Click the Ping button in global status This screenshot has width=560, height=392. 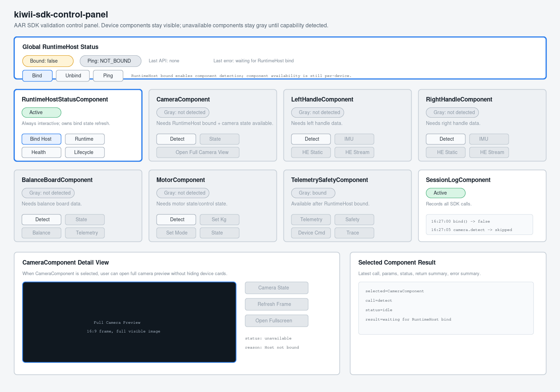(x=108, y=76)
